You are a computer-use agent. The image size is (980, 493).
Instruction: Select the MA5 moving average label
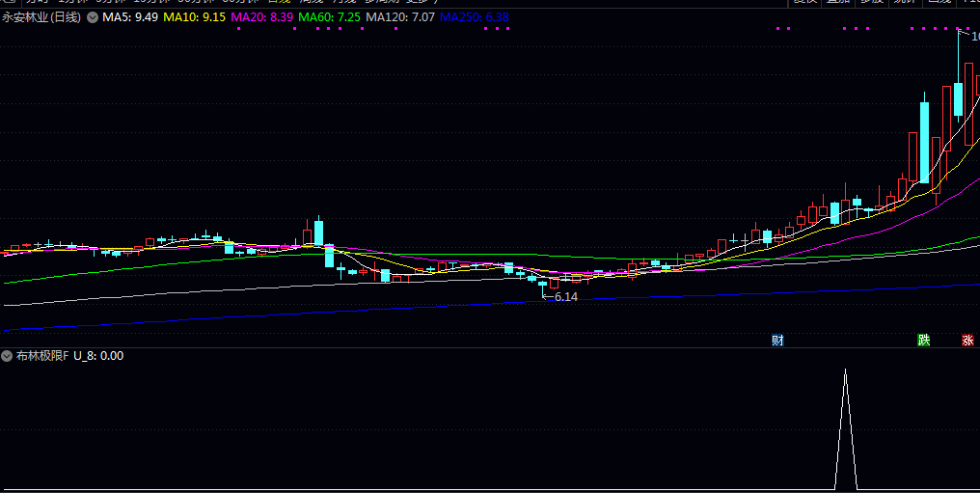point(130,17)
